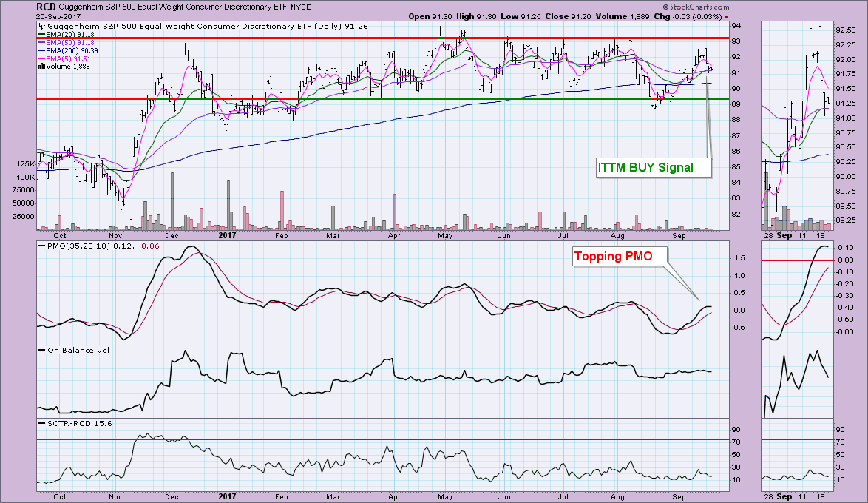Click the 82 price axis label
868x503 pixels.
(736, 215)
